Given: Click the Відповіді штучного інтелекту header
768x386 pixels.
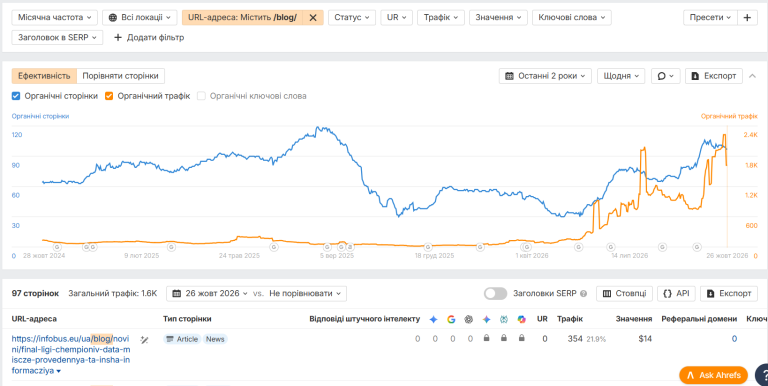Looking at the screenshot, I should tap(365, 319).
